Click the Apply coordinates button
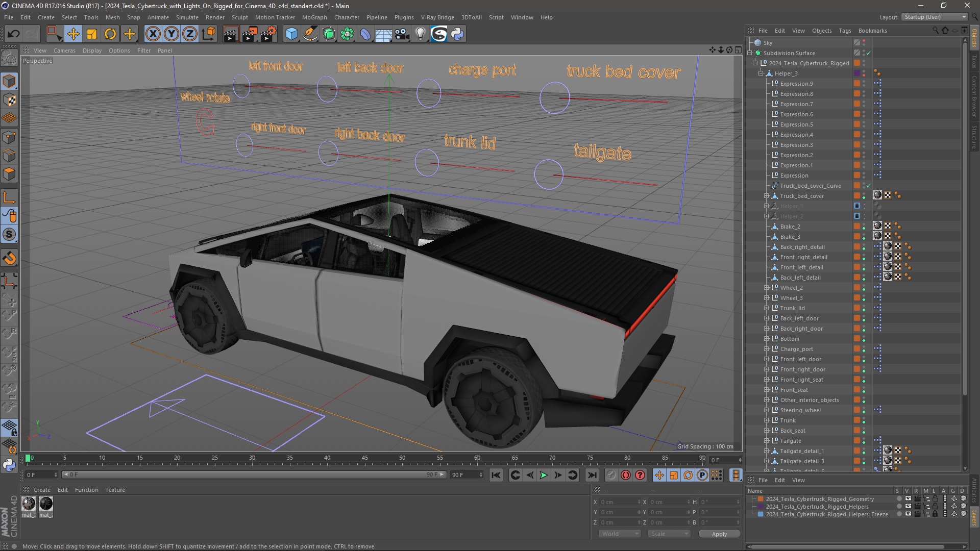980x551 pixels. point(719,534)
